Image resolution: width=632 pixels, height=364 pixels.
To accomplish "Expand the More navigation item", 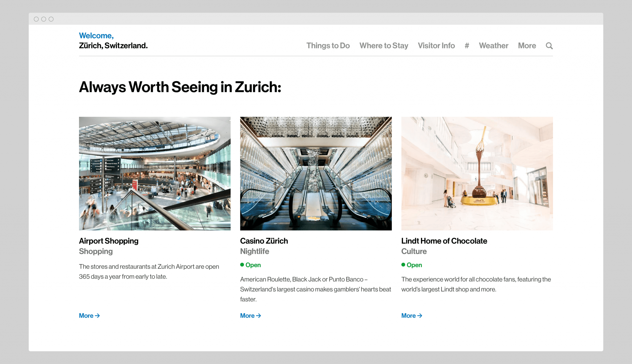I will (x=527, y=46).
